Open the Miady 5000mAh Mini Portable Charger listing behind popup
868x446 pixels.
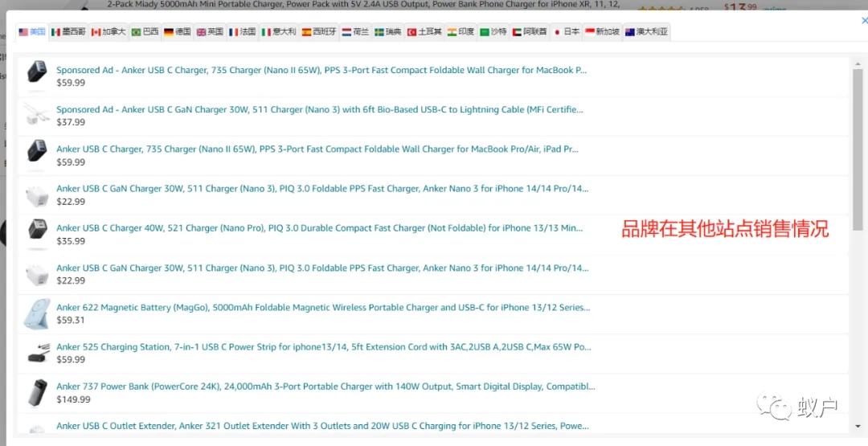click(364, 5)
